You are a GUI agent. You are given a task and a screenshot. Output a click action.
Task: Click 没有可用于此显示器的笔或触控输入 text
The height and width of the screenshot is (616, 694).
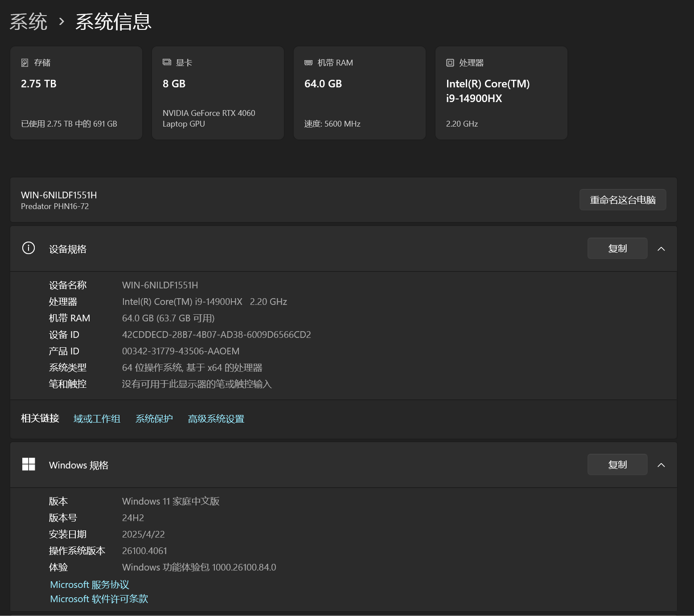coord(197,384)
